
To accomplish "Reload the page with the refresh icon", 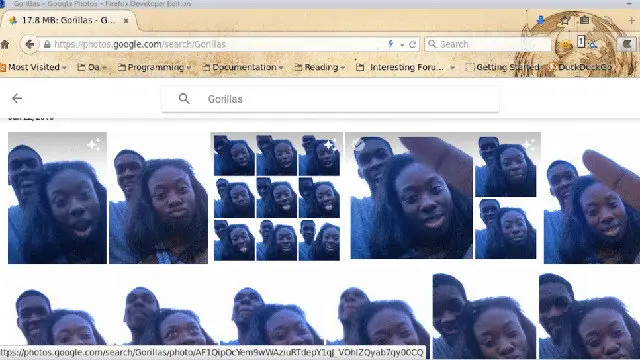I will click(x=413, y=44).
